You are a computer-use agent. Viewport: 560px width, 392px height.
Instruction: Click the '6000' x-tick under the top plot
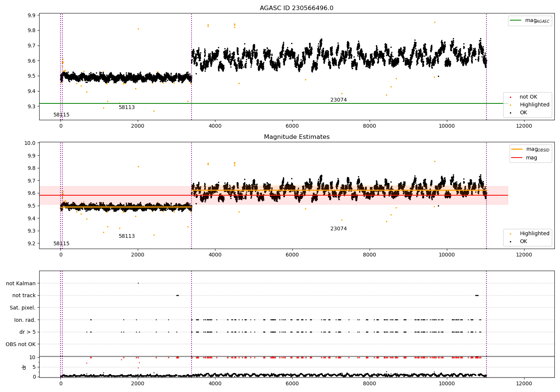292,126
